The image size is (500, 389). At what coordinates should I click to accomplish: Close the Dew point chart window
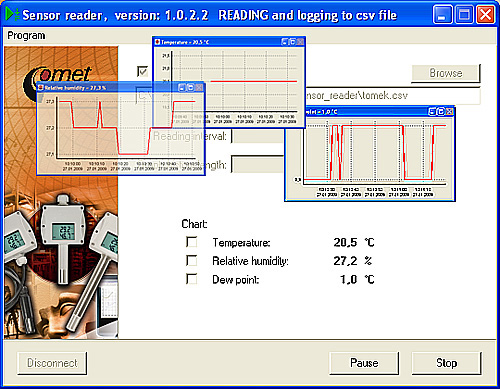[449, 112]
